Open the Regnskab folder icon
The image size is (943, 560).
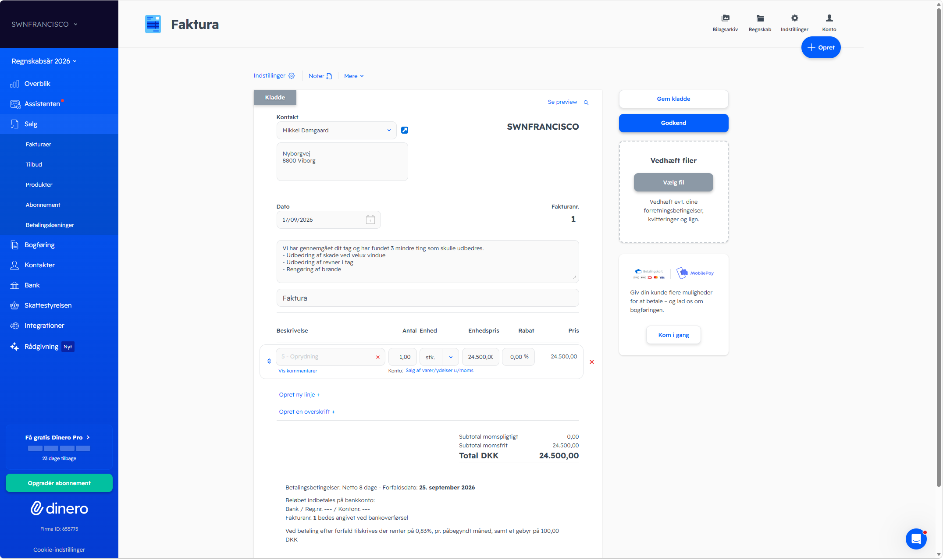click(760, 18)
